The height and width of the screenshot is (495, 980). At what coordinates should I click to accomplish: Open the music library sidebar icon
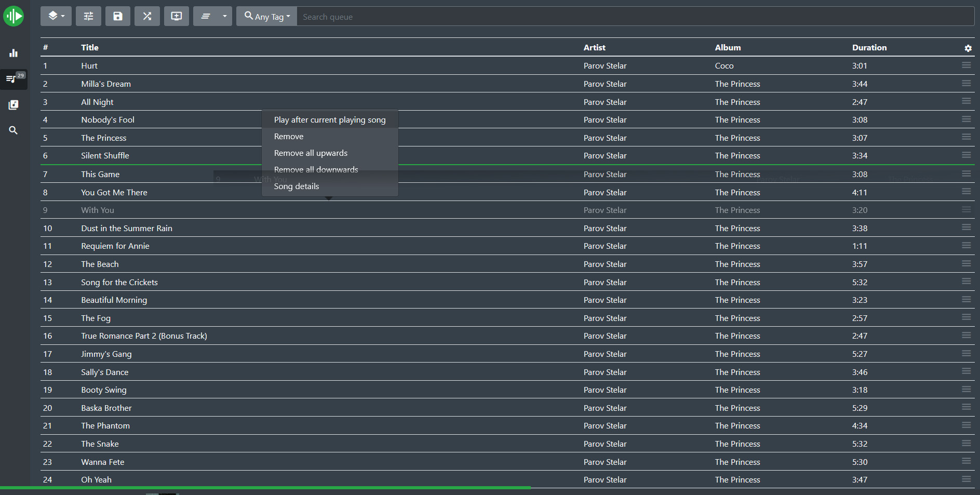click(x=14, y=105)
